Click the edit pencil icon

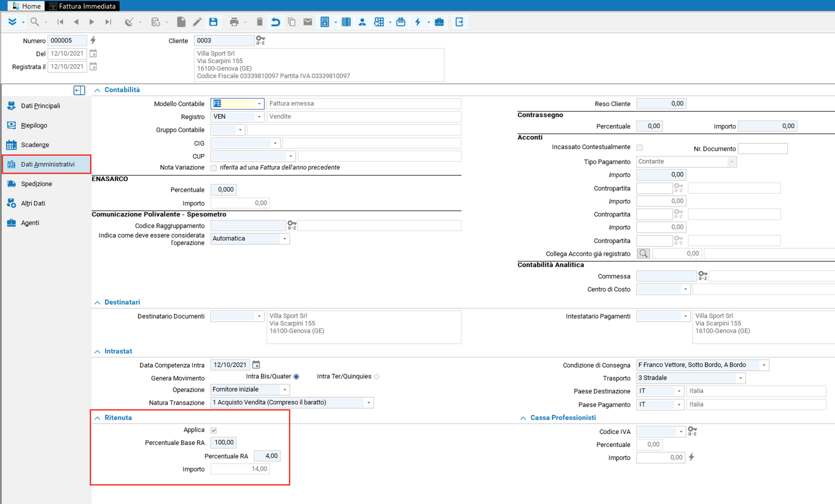[197, 22]
